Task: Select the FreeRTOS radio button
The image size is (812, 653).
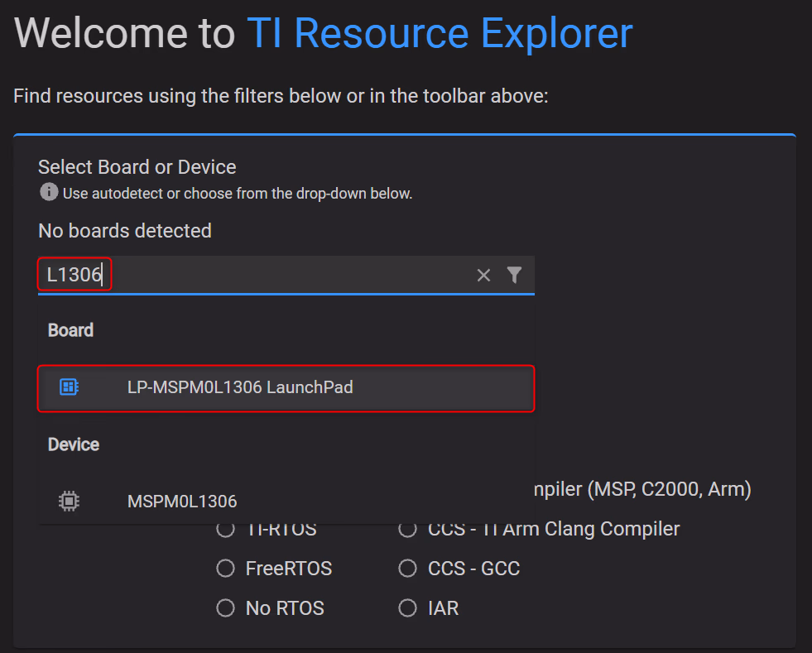Action: pos(225,569)
